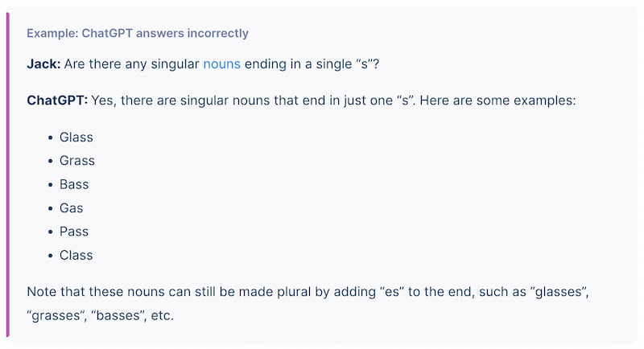Click the bold "Jack:" speaker name
Image resolution: width=644 pixels, height=349 pixels.
click(x=43, y=64)
